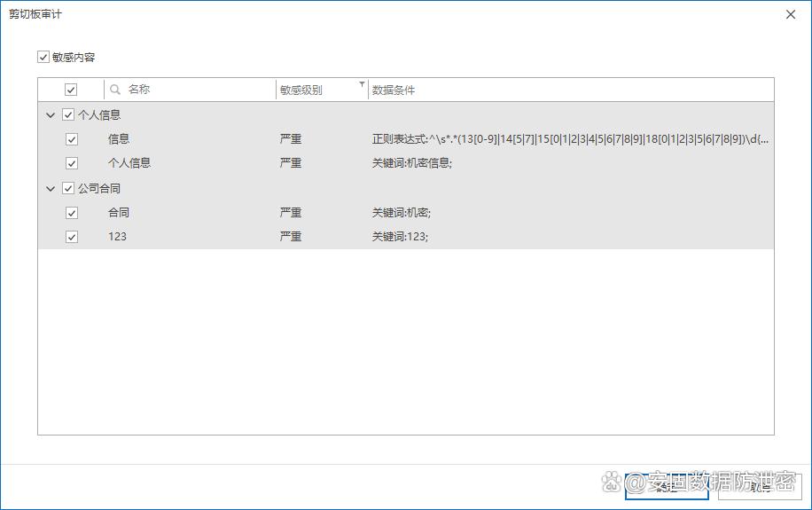This screenshot has height=510, width=812.
Task: Select the 合同 rule name
Action: (x=119, y=213)
